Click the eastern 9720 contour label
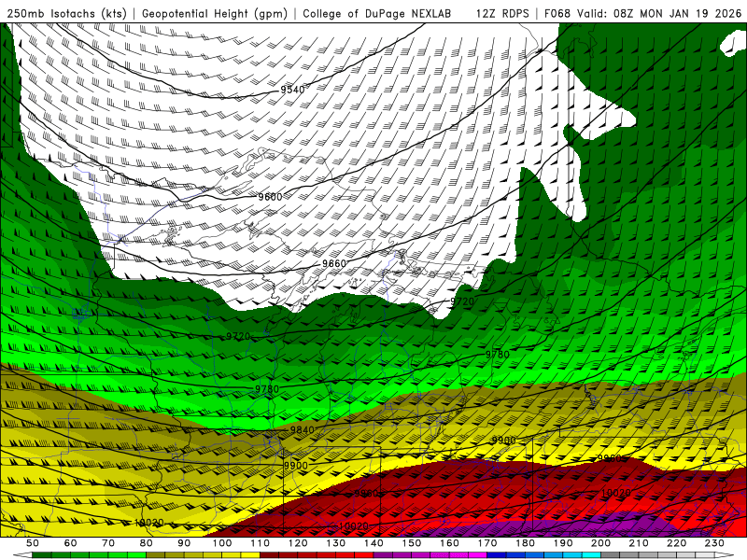This screenshot has height=560, width=747. tap(462, 301)
